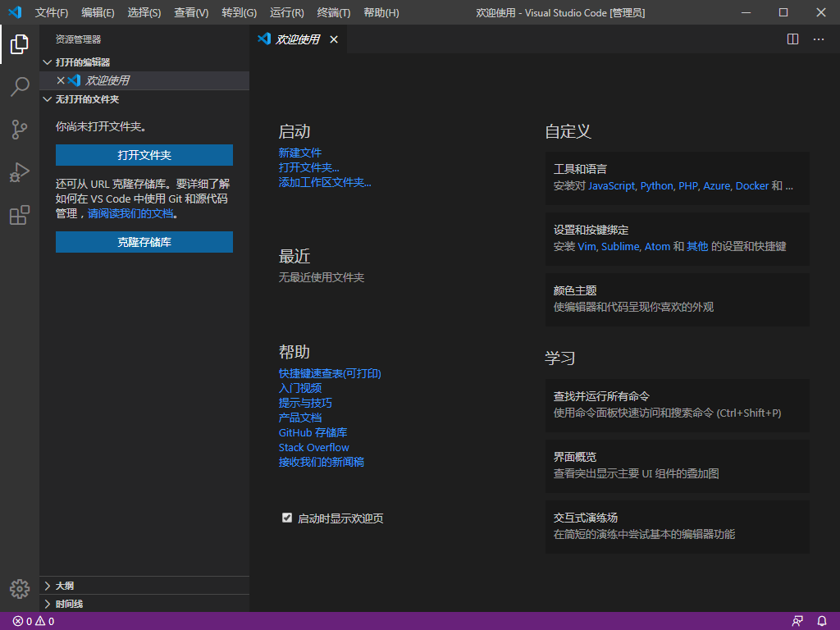Open the editor more actions menu
The width and height of the screenshot is (840, 630).
point(818,39)
